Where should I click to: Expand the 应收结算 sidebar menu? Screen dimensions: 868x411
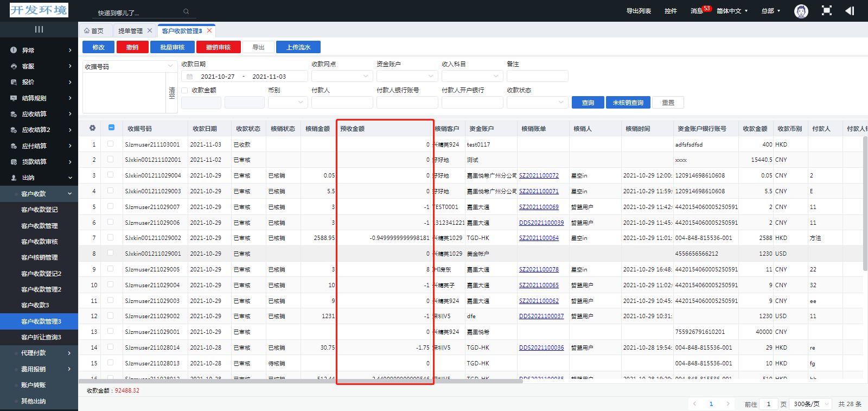39,114
